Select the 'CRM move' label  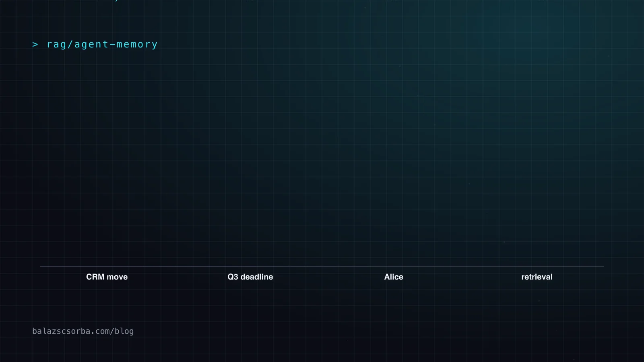(107, 277)
